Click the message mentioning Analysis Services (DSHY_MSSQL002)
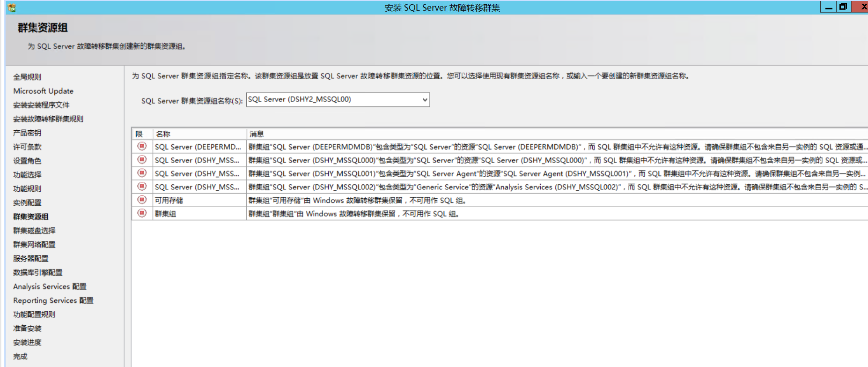The image size is (868, 367). click(557, 187)
